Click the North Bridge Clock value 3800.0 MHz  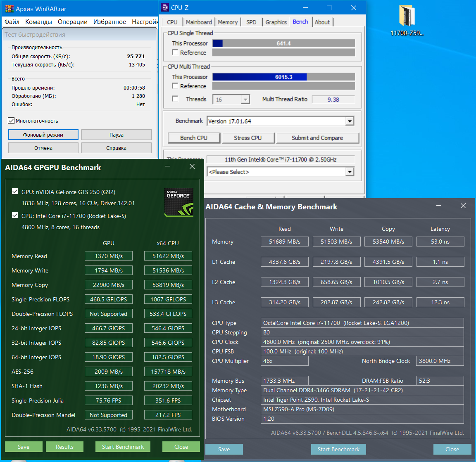tap(440, 361)
